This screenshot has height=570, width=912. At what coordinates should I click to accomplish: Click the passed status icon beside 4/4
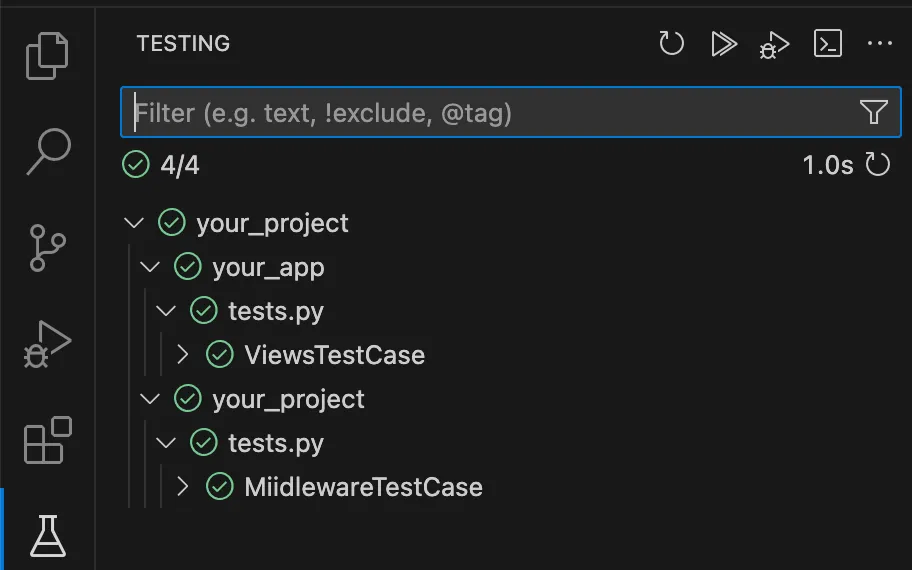(136, 165)
